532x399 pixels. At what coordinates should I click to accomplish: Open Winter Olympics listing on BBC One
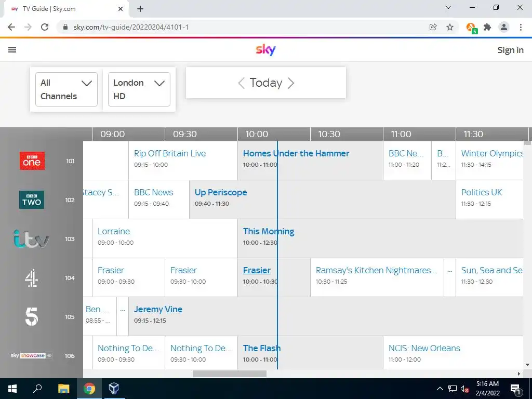[x=489, y=161]
